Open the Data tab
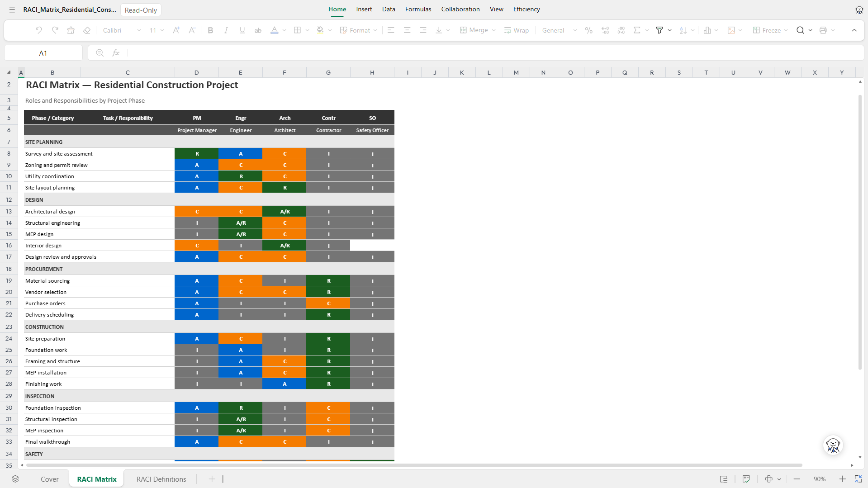Image resolution: width=868 pixels, height=488 pixels. pyautogui.click(x=389, y=9)
